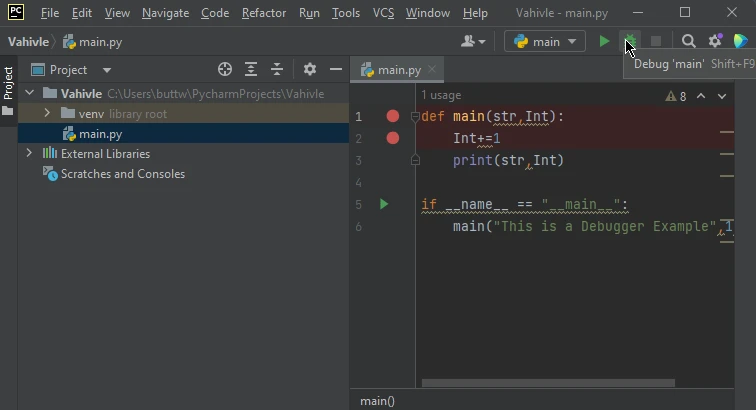Click line number 4 in the gutter
The image size is (756, 410).
358,182
